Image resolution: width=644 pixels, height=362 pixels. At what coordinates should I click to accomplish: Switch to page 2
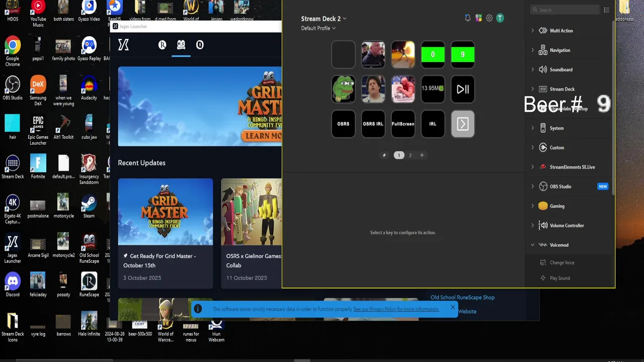tap(410, 155)
